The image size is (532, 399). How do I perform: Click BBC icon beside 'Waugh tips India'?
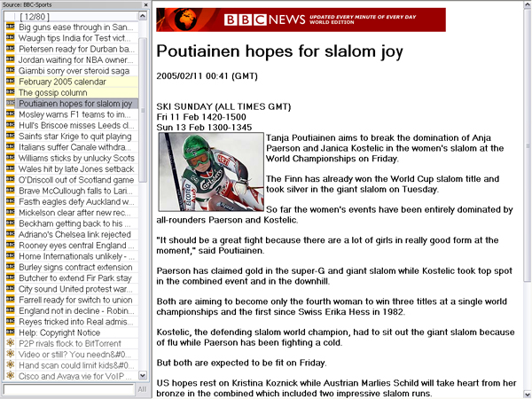pos(10,37)
